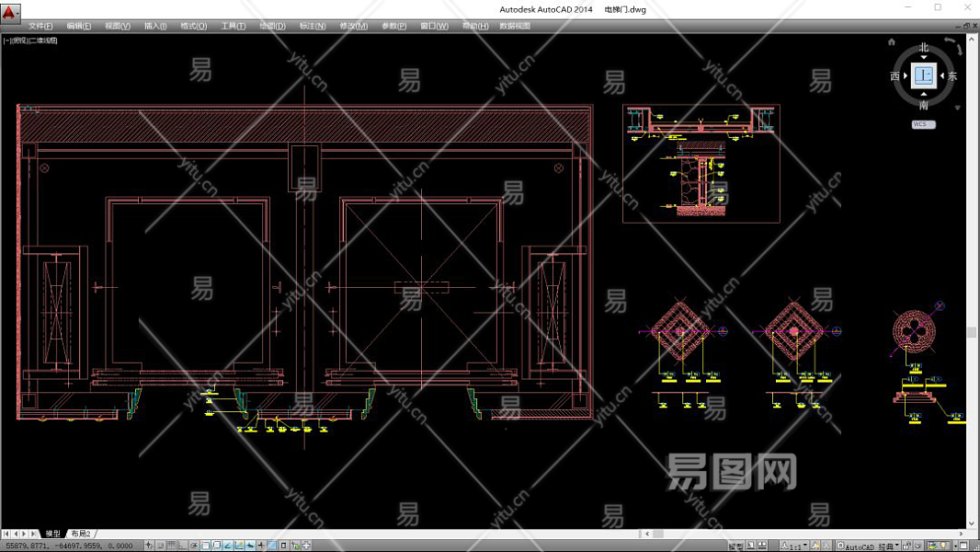Click 南 on the ViewCube compass

923,105
